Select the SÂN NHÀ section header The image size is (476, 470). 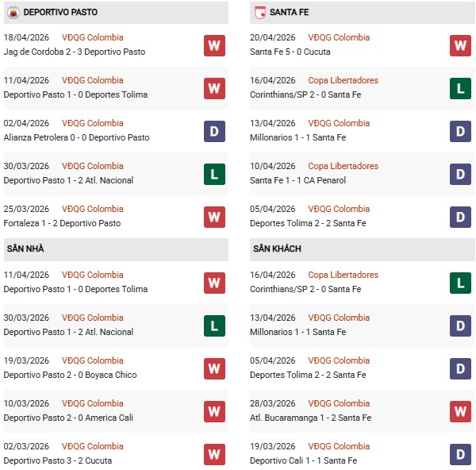(25, 249)
